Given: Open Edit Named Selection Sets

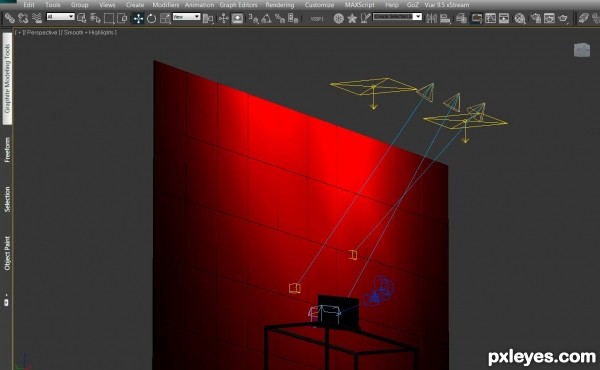Looking at the screenshot, I should 365,18.
